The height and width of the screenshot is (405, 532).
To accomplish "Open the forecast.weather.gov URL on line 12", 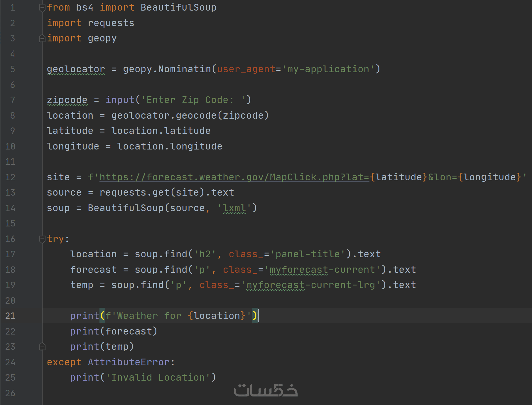I will click(234, 177).
